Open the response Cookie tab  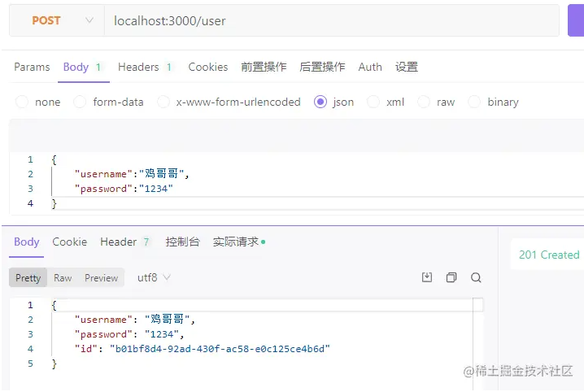click(x=70, y=242)
